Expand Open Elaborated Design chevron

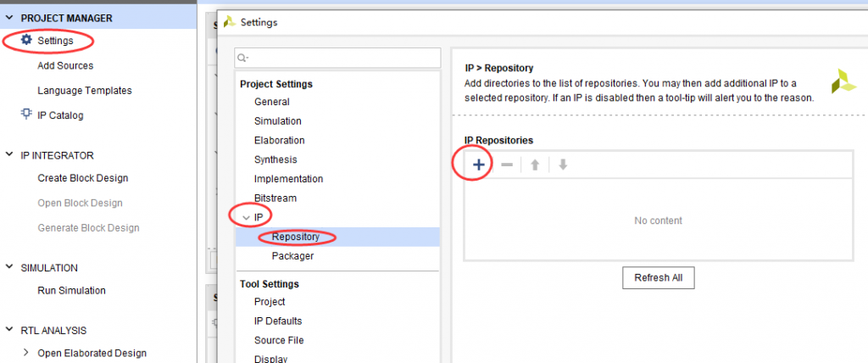pyautogui.click(x=25, y=353)
